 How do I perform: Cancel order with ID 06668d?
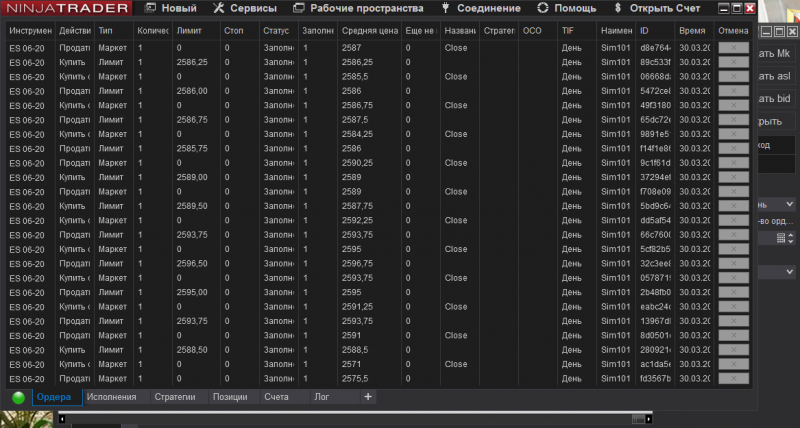[733, 77]
